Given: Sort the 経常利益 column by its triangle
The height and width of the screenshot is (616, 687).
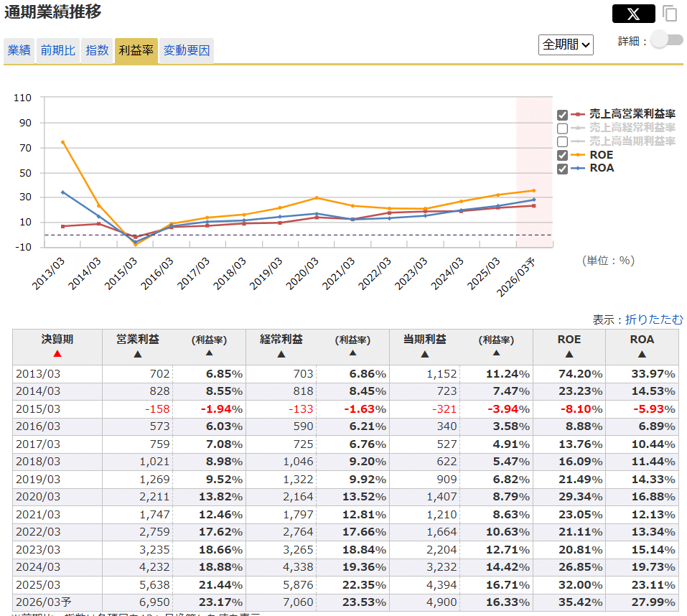Looking at the screenshot, I should pyautogui.click(x=281, y=354).
